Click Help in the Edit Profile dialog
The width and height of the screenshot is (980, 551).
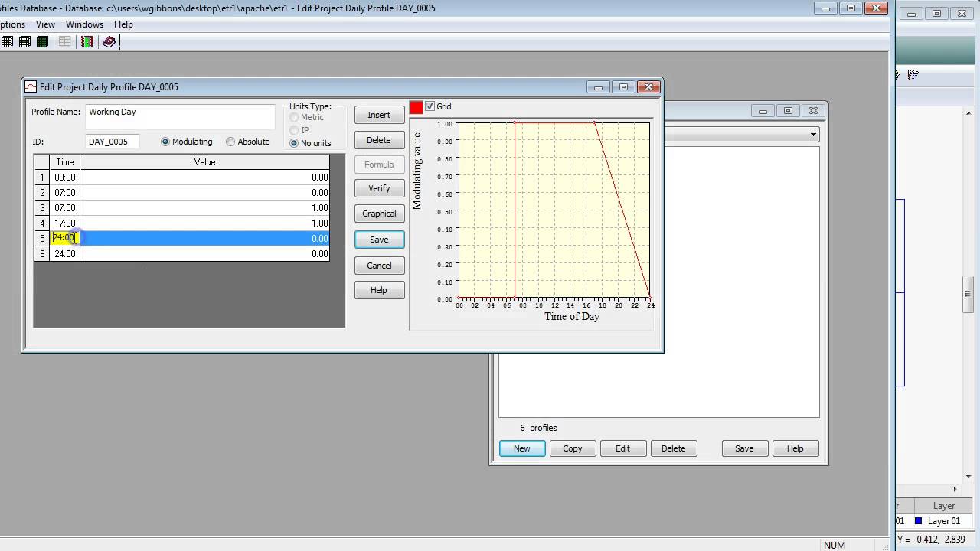[x=379, y=290]
